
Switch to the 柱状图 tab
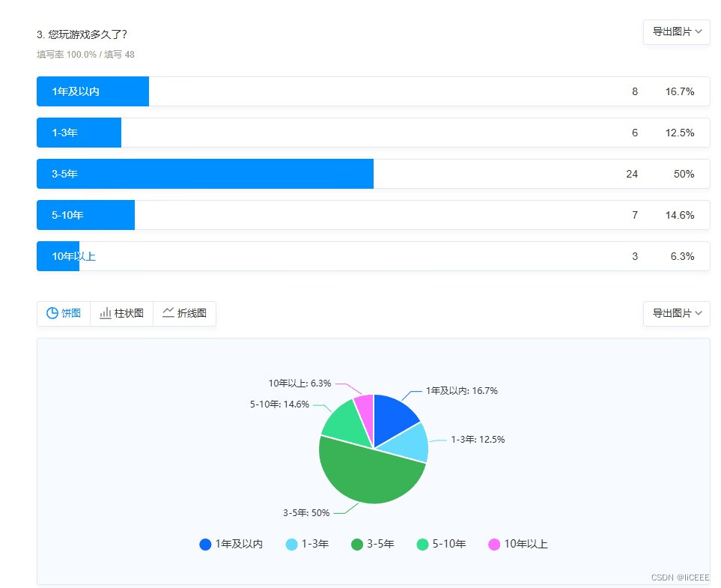pos(122,313)
